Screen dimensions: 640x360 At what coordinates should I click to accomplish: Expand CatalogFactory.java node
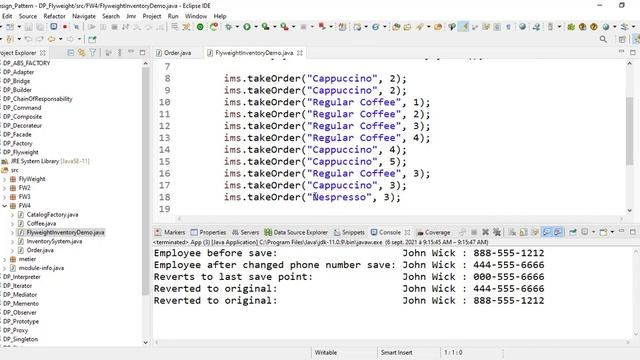(x=12, y=215)
